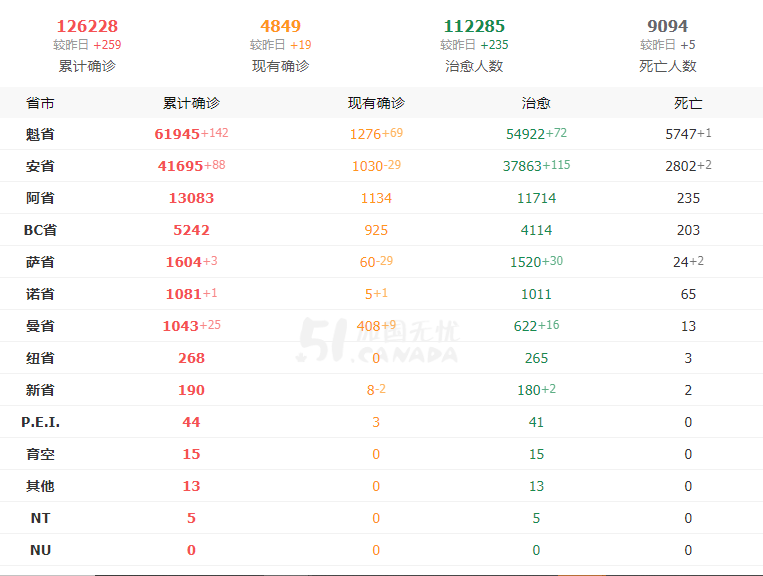Click the 省市 column header

pos(40,103)
